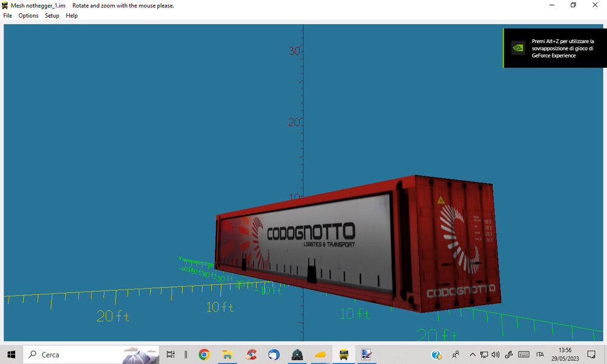Show hidden system tray icons
Screen dimensions: 607x364
pyautogui.click(x=472, y=354)
